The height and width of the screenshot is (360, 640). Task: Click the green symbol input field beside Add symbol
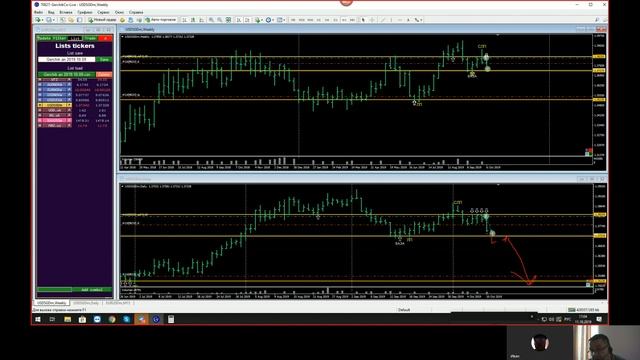(x=54, y=290)
